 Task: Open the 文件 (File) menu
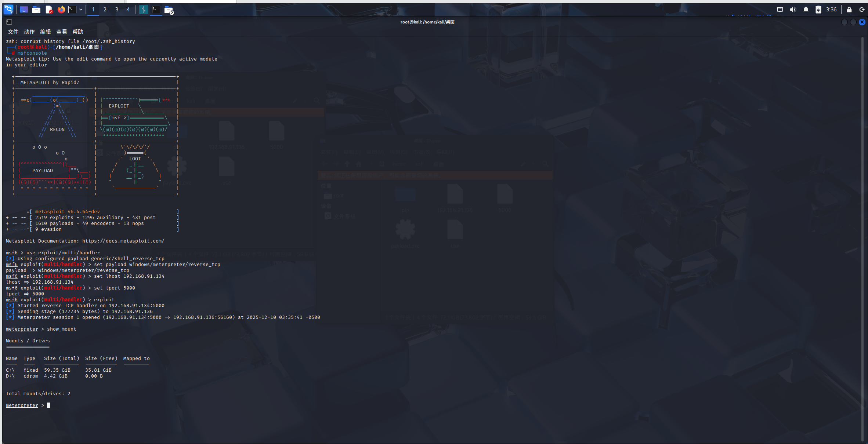click(13, 32)
